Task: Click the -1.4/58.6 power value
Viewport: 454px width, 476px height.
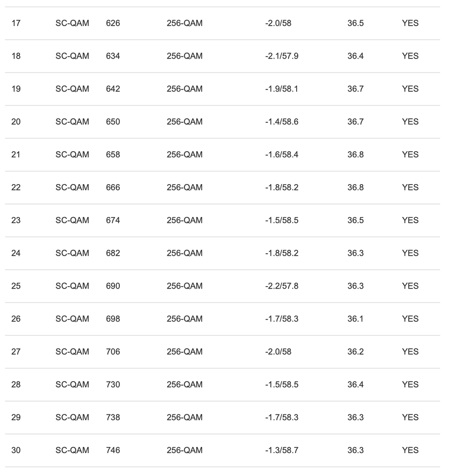Action: pos(281,122)
